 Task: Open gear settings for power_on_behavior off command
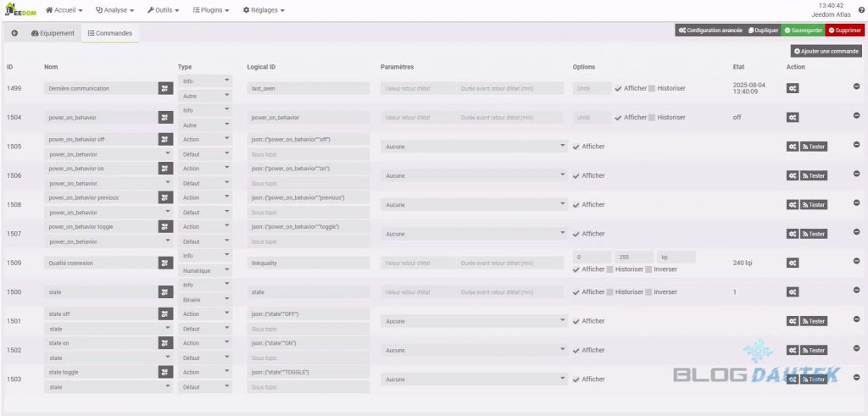coord(793,147)
